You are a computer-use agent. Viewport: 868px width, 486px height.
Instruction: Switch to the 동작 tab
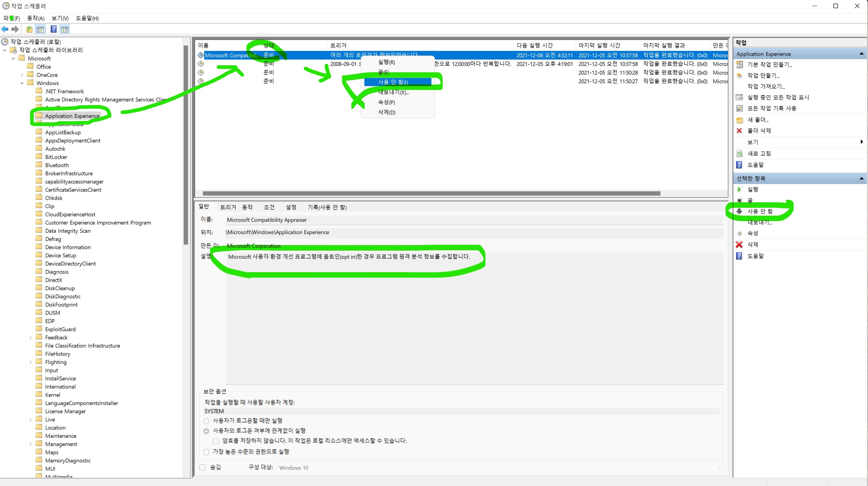[x=247, y=207]
